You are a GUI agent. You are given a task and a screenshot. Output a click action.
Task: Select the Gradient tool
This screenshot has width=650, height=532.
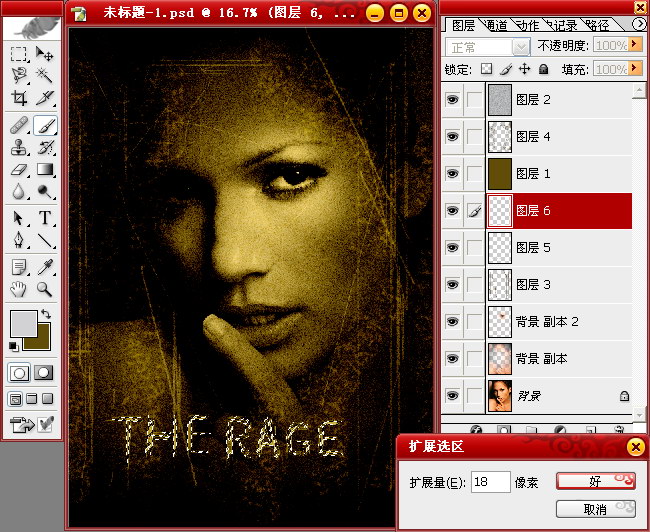point(44,169)
